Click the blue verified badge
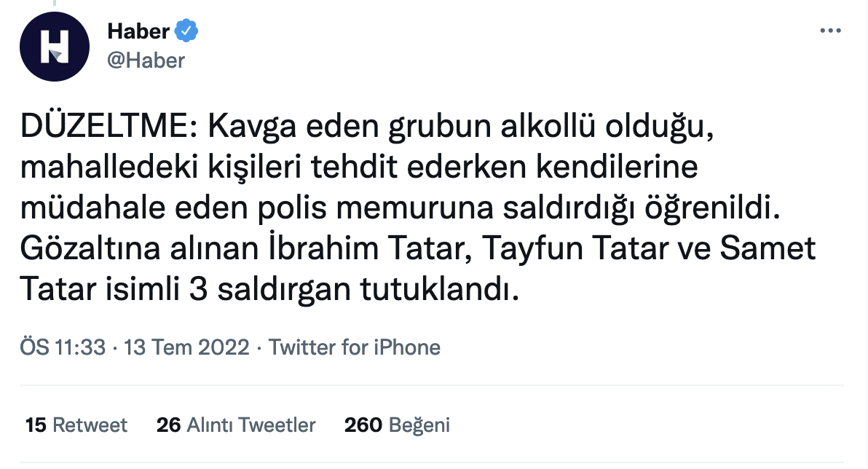The width and height of the screenshot is (868, 469). pyautogui.click(x=188, y=31)
